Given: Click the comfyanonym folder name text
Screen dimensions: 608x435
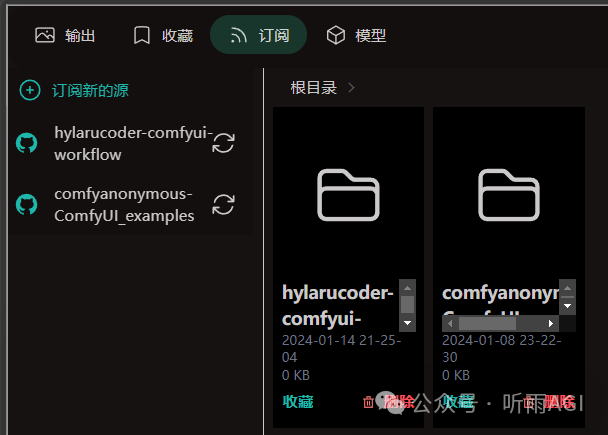Looking at the screenshot, I should click(x=500, y=293).
